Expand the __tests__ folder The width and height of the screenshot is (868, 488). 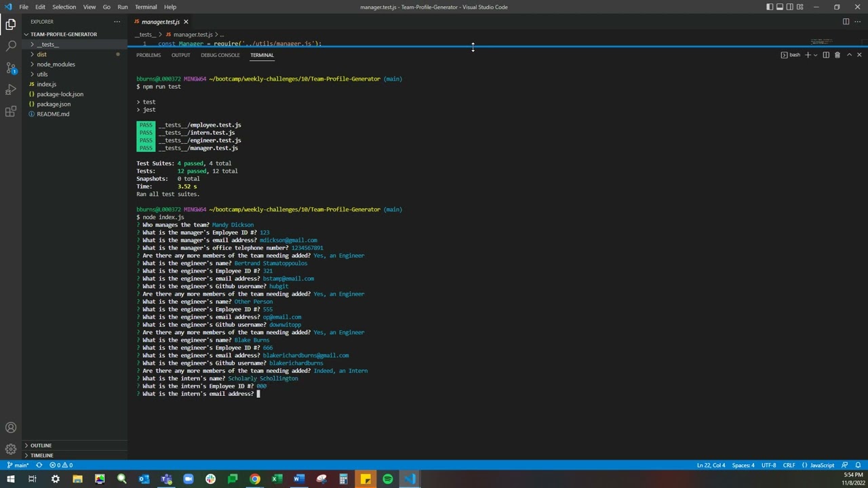tap(75, 44)
